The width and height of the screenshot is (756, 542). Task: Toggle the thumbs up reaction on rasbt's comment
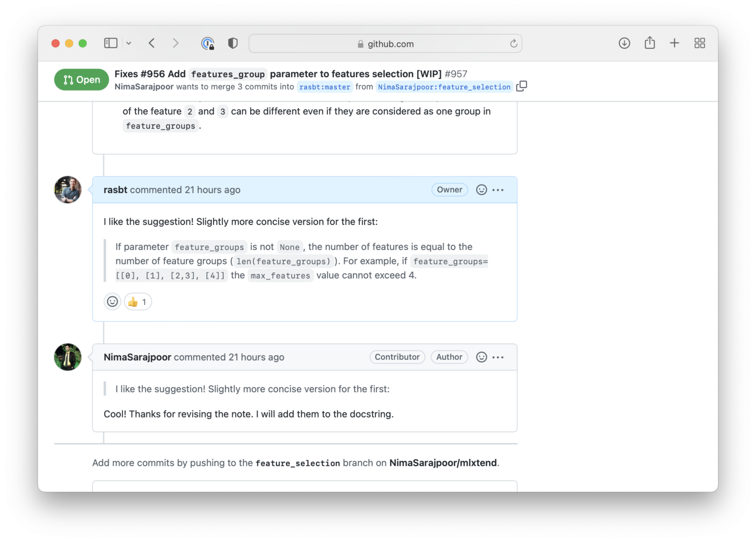(x=137, y=301)
